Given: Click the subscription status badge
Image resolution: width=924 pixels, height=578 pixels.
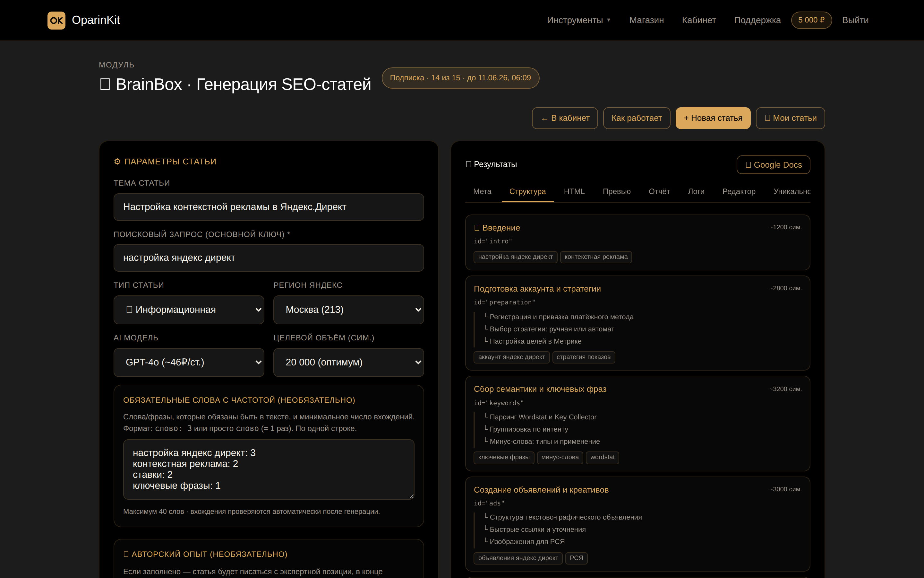Looking at the screenshot, I should 460,78.
